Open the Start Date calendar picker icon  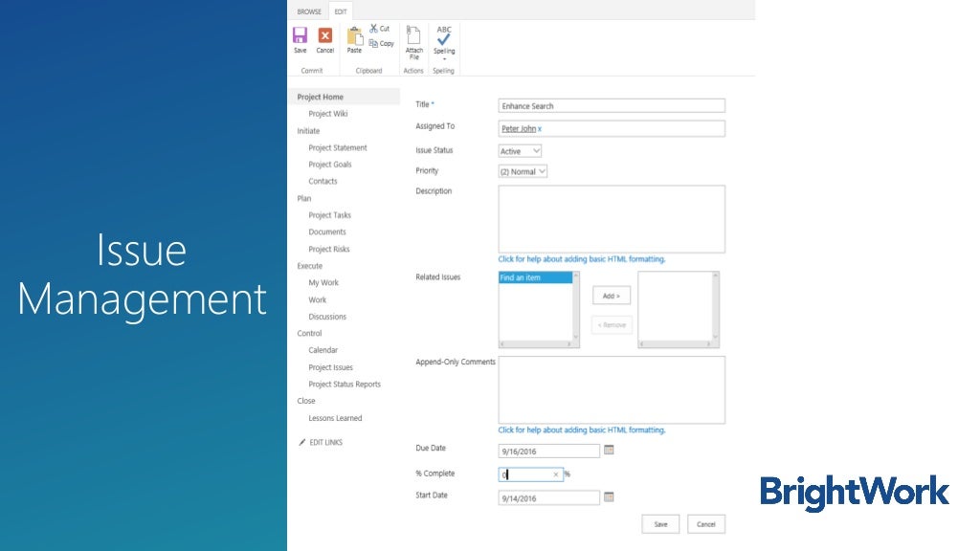click(x=609, y=496)
